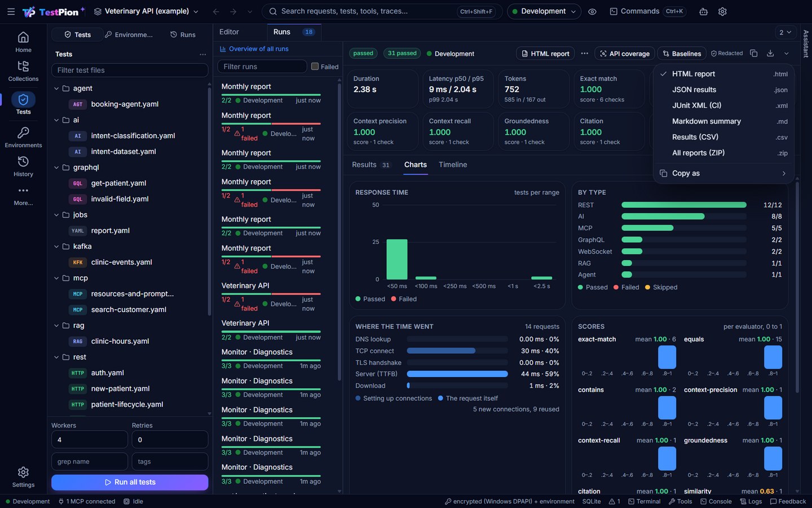812x508 pixels.
Task: Select JSON results from the export menu
Action: (x=723, y=90)
